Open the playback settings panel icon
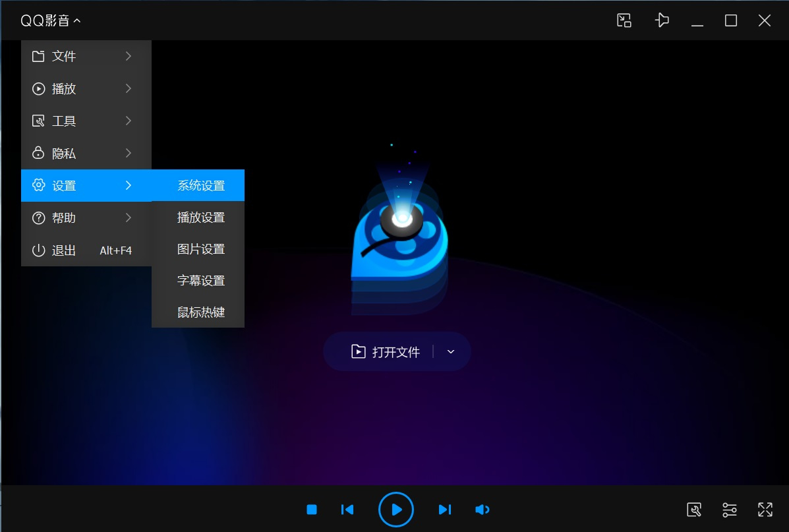Image resolution: width=789 pixels, height=532 pixels. click(x=730, y=510)
